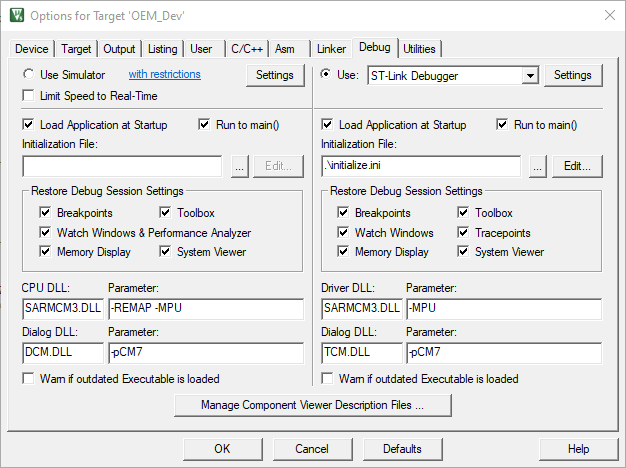Open the with restrictions link
The height and width of the screenshot is (468, 626).
(164, 74)
